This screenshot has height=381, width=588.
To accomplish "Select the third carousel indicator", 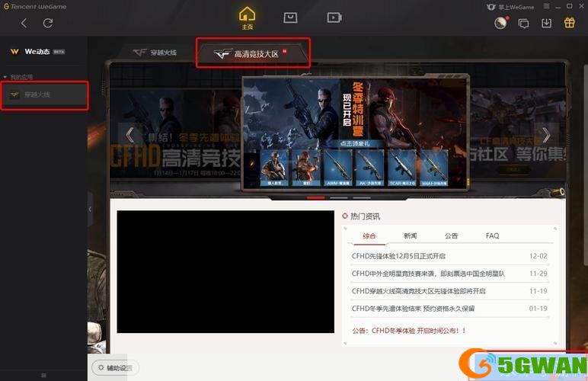I will (x=362, y=197).
